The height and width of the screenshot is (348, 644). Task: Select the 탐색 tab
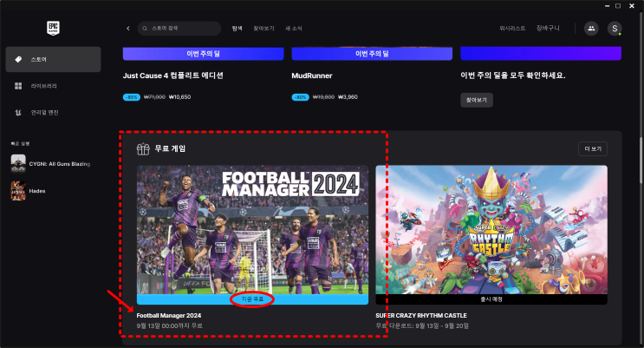click(x=237, y=29)
